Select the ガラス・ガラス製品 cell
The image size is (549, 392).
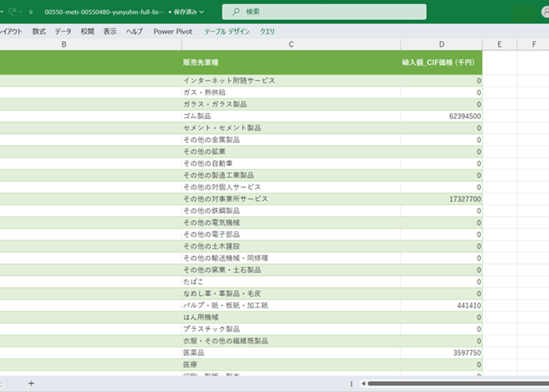[291, 105]
